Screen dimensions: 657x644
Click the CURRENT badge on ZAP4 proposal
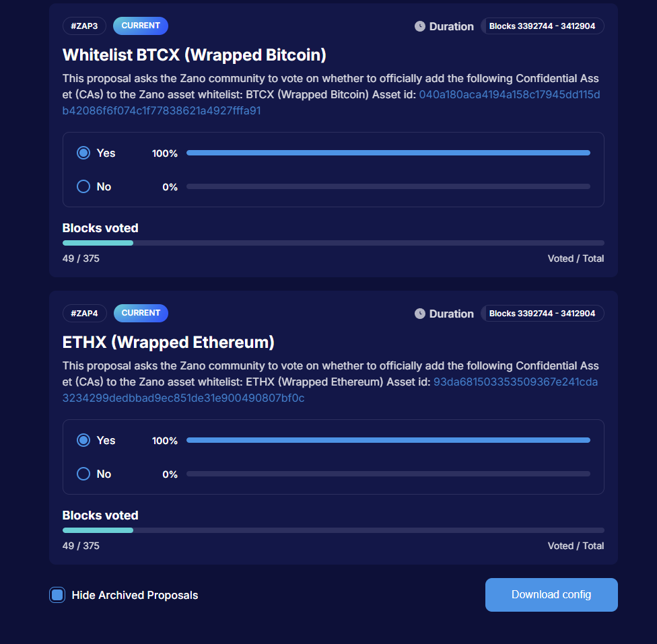point(141,314)
